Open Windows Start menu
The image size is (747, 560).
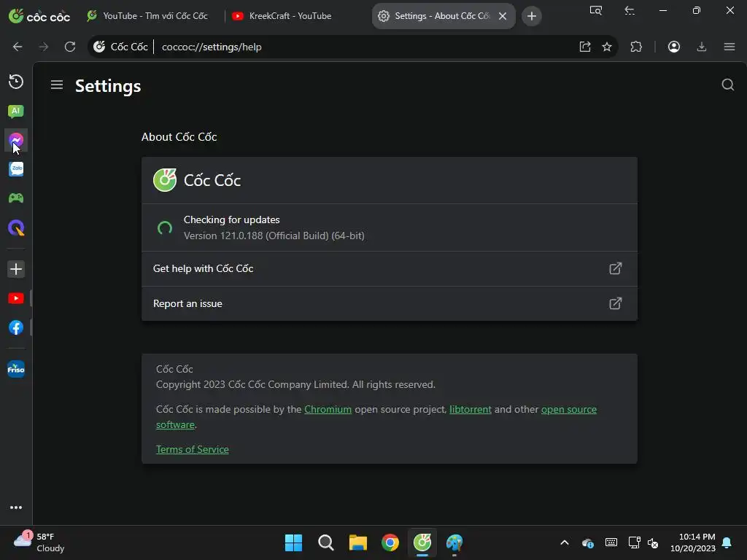click(293, 542)
